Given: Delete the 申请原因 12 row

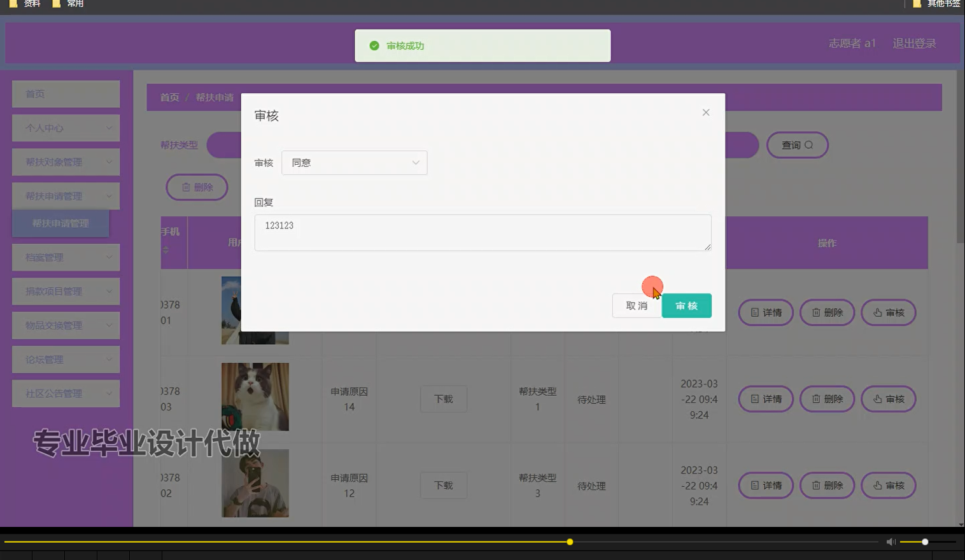Looking at the screenshot, I should [x=827, y=486].
